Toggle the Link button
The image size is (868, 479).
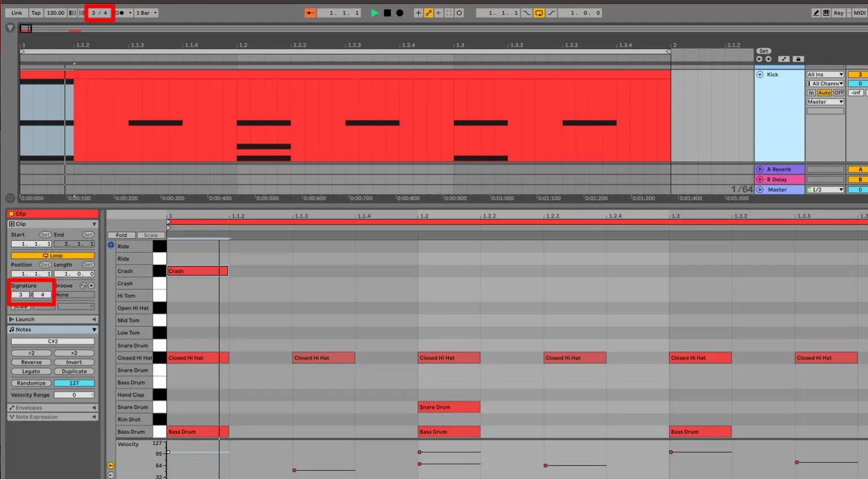[16, 12]
